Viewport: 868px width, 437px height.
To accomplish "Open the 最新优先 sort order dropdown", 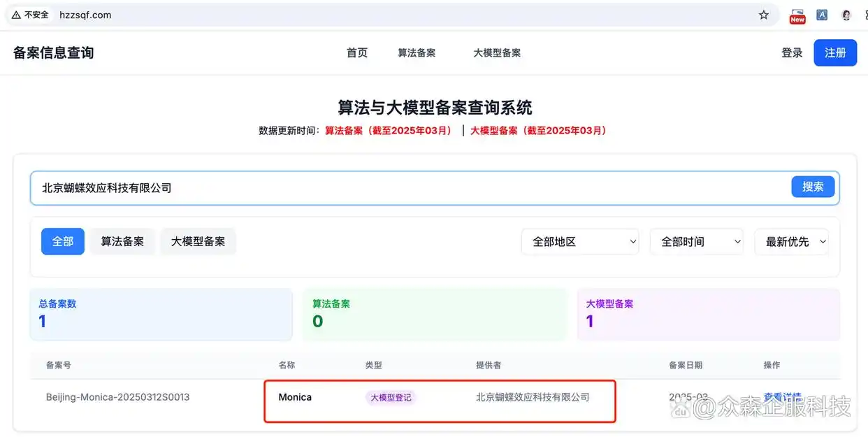I will (x=791, y=241).
